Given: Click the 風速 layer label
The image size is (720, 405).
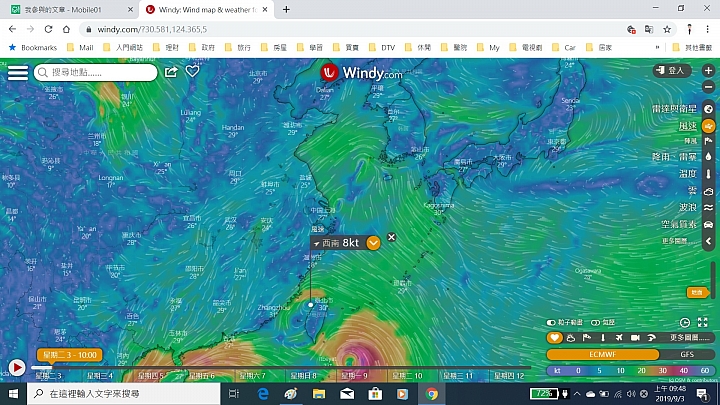Looking at the screenshot, I should 688,126.
